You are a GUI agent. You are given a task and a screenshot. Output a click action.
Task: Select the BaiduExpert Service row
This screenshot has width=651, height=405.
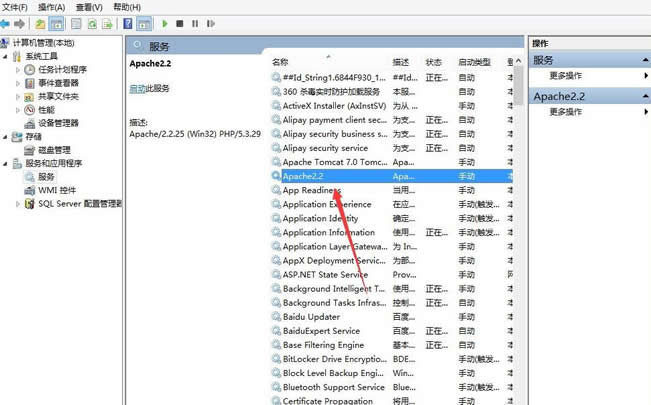point(392,331)
